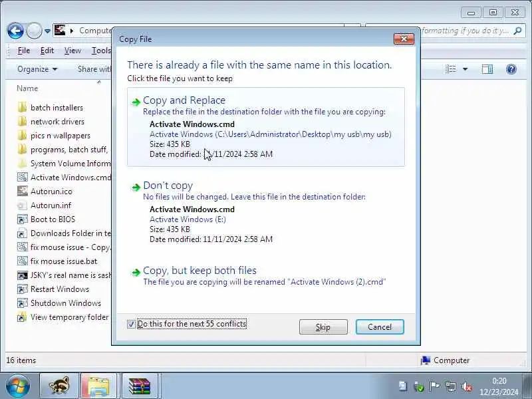Image resolution: width=532 pixels, height=399 pixels.
Task: Select the pics n wallpapers folder icon
Action: click(x=22, y=136)
